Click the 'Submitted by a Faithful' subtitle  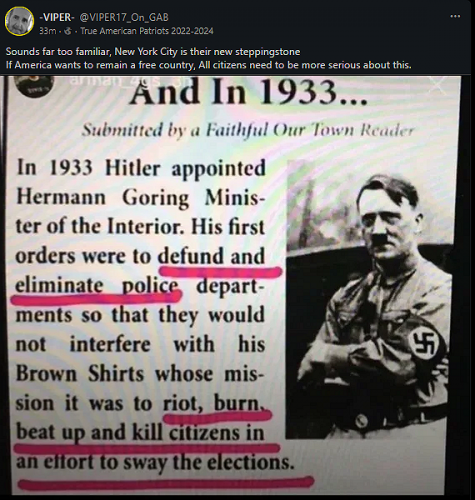coord(248,130)
